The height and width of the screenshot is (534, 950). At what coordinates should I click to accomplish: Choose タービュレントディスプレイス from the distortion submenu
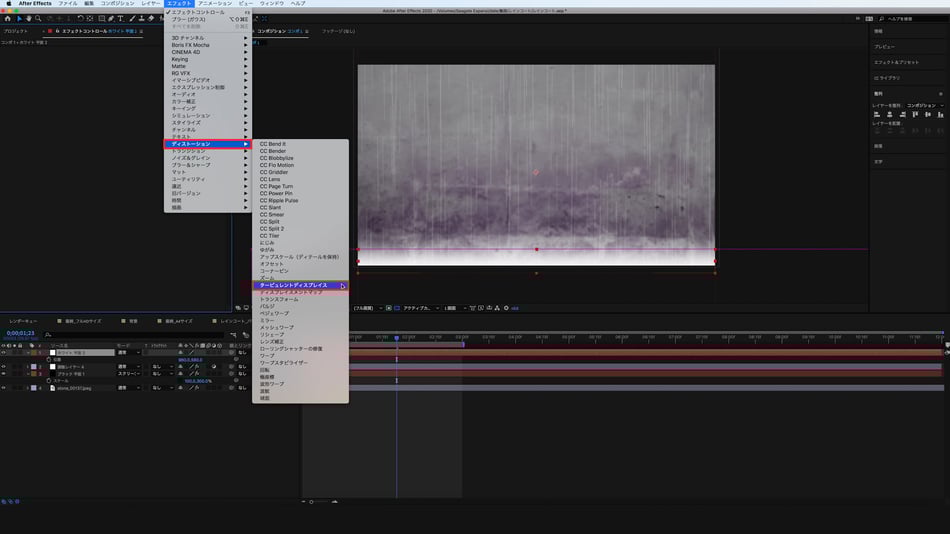(x=293, y=285)
